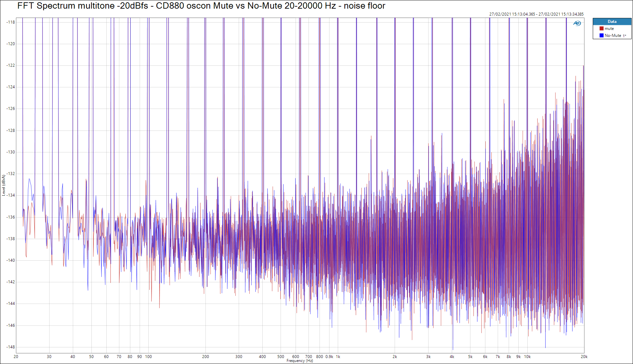This screenshot has height=364, width=633.
Task: Click the -148 tick on the level axis
Action: pyautogui.click(x=11, y=347)
